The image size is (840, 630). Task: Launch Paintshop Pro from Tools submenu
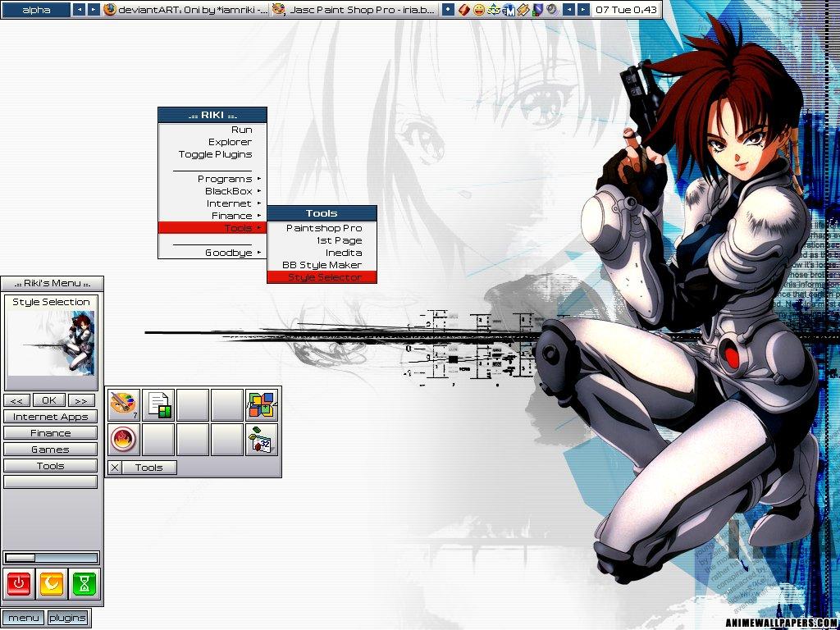tap(322, 228)
